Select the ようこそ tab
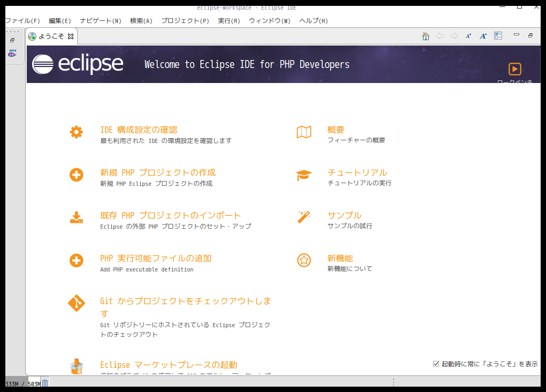The width and height of the screenshot is (546, 392). pos(51,36)
